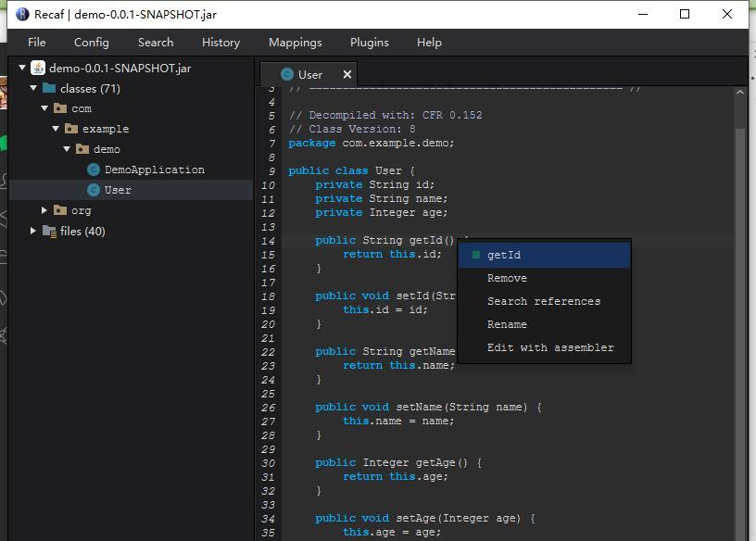Viewport: 756px width, 541px height.
Task: Expand the org package arrow
Action: click(44, 209)
